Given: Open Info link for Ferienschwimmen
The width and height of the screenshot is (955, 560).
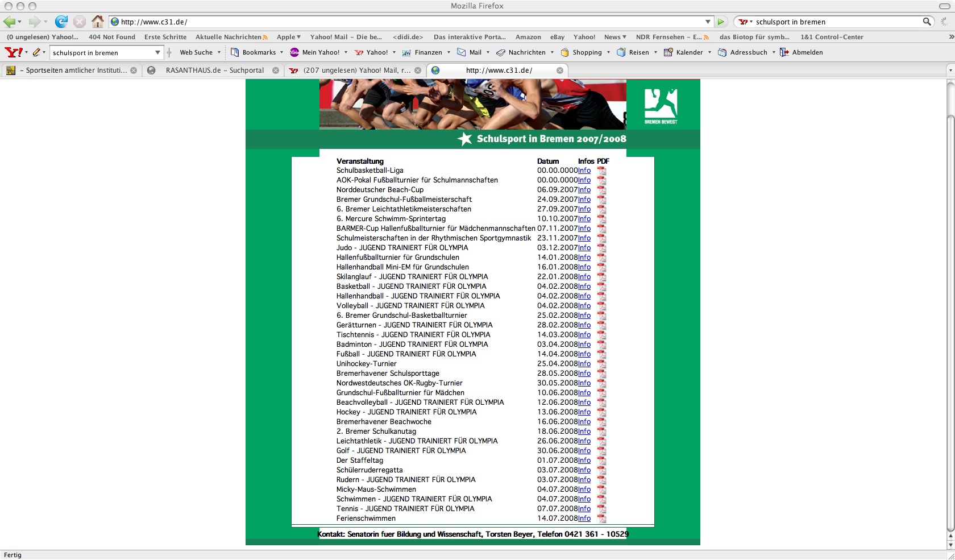Looking at the screenshot, I should [x=584, y=518].
